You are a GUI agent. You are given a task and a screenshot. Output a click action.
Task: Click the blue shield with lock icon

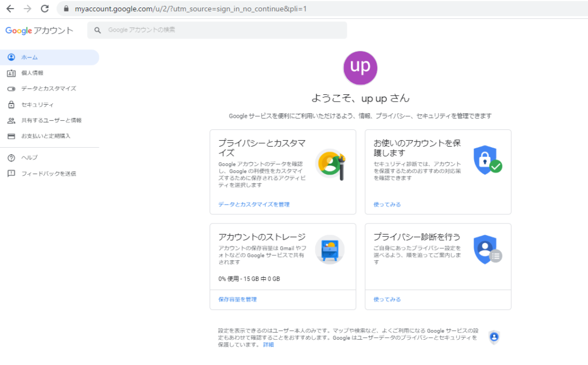(x=488, y=160)
